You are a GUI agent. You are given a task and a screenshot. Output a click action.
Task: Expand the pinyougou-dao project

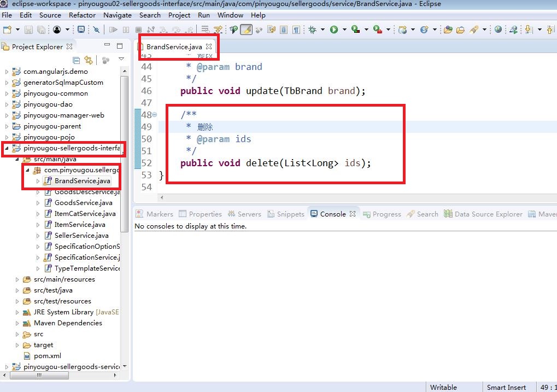[x=7, y=104]
